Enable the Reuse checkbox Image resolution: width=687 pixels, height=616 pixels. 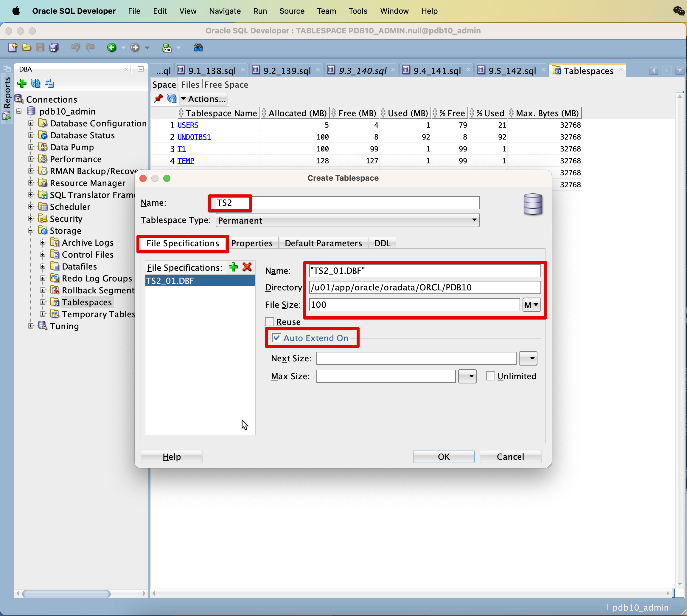click(270, 321)
